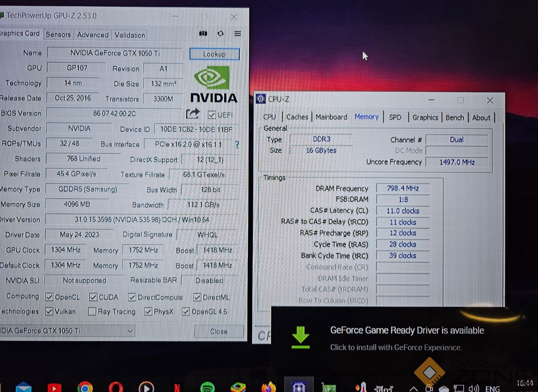The image size is (538, 392).
Task: Click the GPU value 'GP107'
Action: coord(77,68)
